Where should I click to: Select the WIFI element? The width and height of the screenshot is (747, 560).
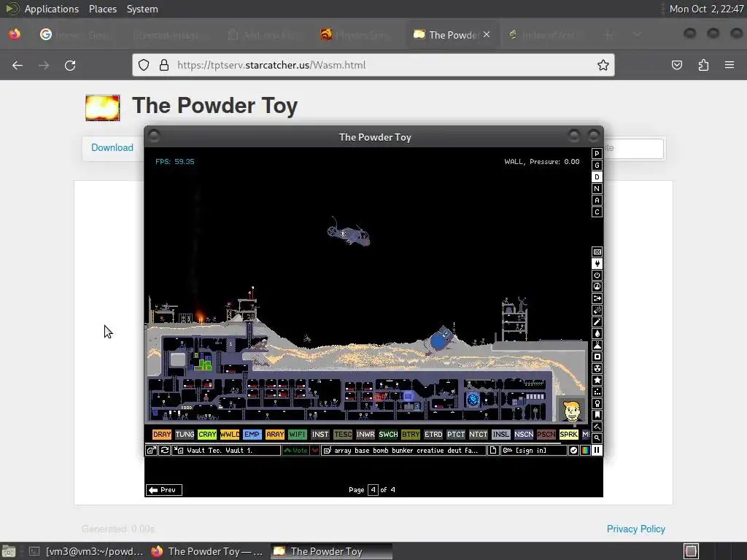tap(298, 435)
